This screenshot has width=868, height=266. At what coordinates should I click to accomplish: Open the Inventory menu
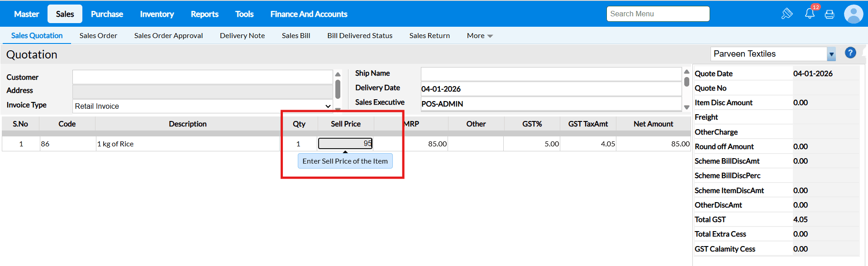[157, 14]
